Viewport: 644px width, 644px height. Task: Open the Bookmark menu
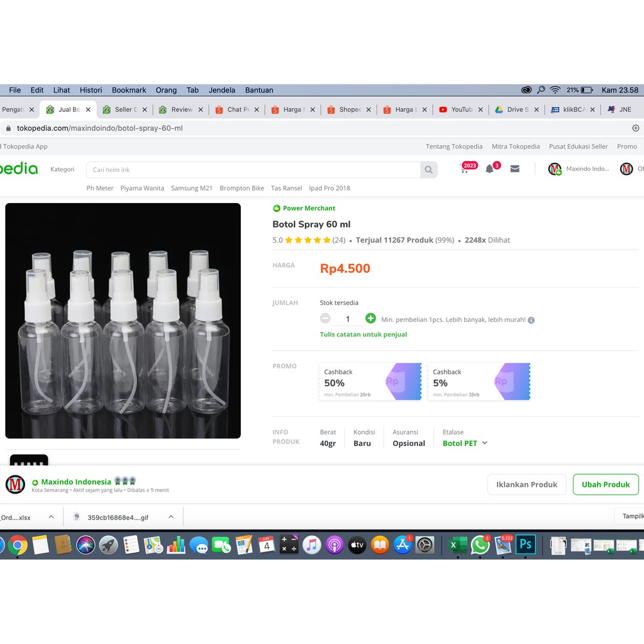coord(129,90)
